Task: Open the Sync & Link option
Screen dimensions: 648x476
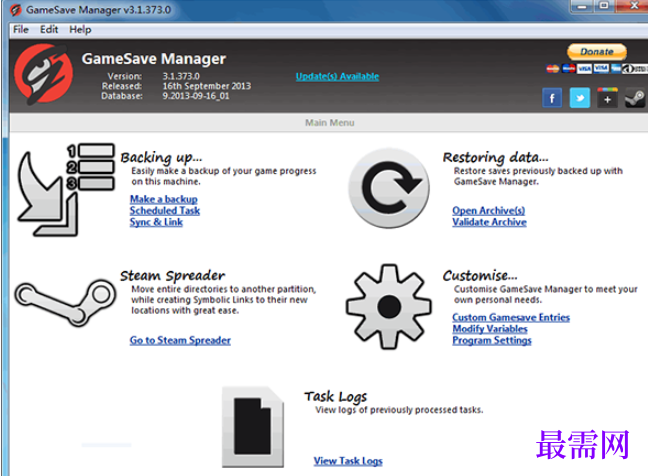Action: click(x=156, y=222)
